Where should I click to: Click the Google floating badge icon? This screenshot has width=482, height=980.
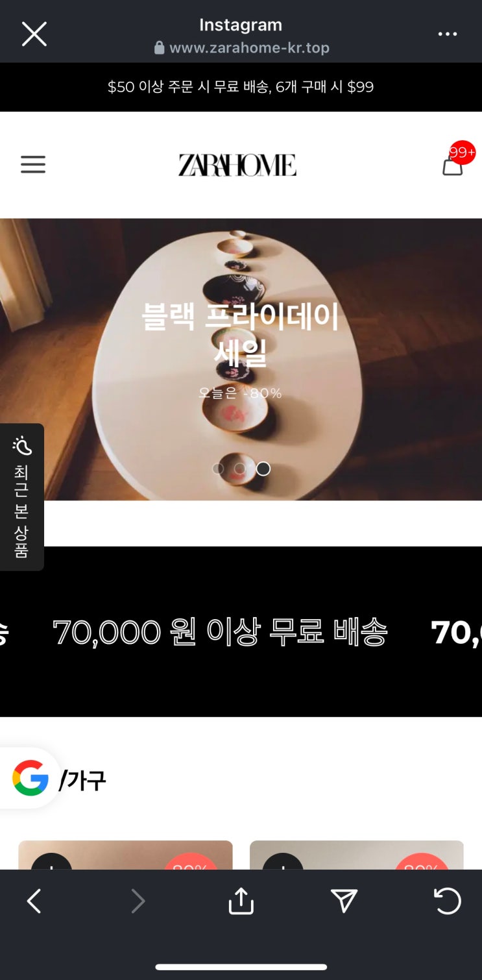tap(30, 778)
